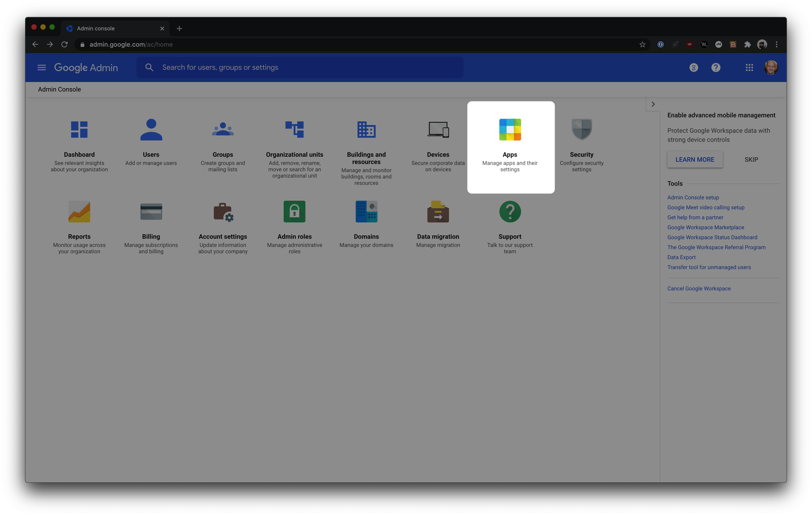Open the Buildings and resources icon
812x516 pixels.
tap(366, 129)
